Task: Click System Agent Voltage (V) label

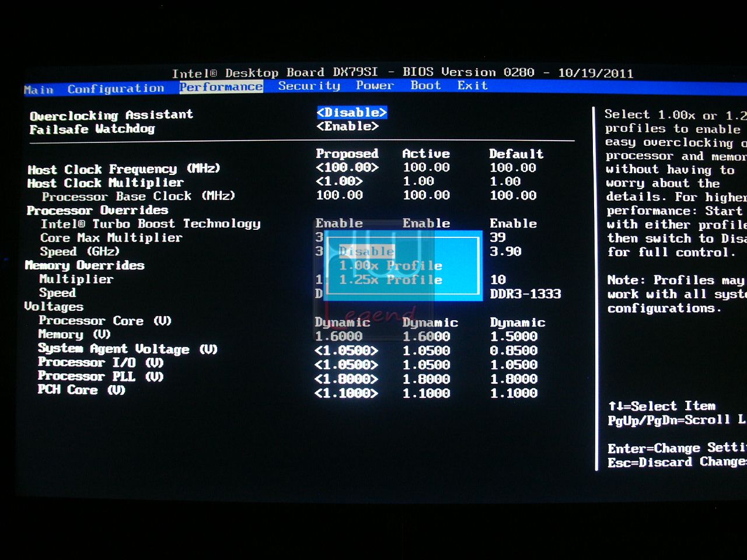Action: click(128, 349)
